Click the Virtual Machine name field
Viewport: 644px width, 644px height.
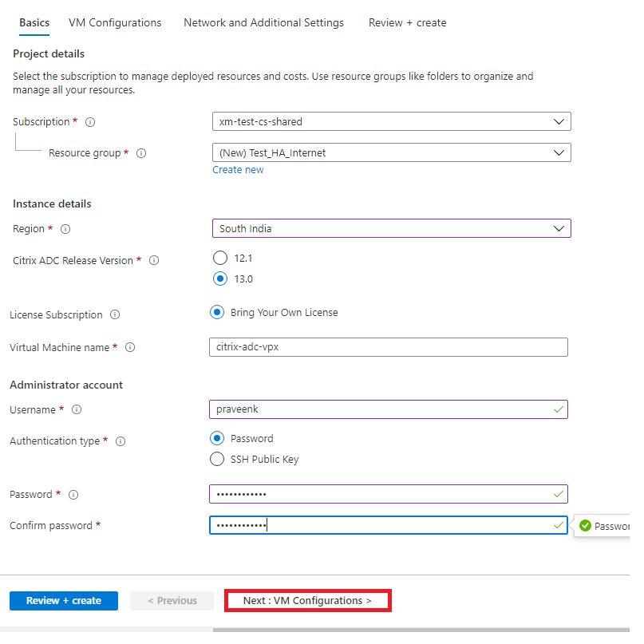pos(389,347)
